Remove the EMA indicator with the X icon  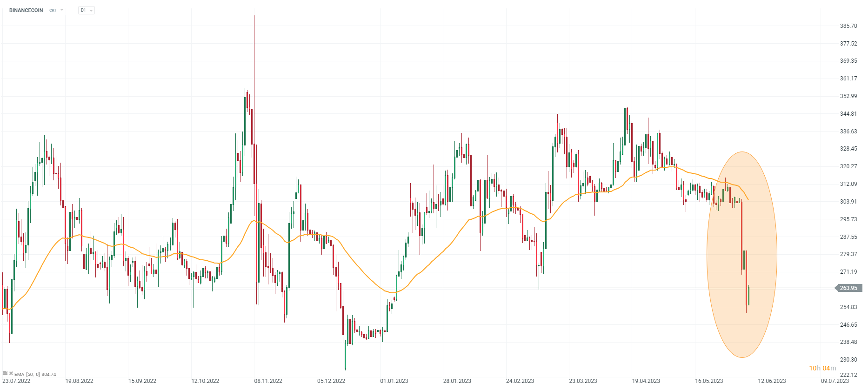pos(11,373)
